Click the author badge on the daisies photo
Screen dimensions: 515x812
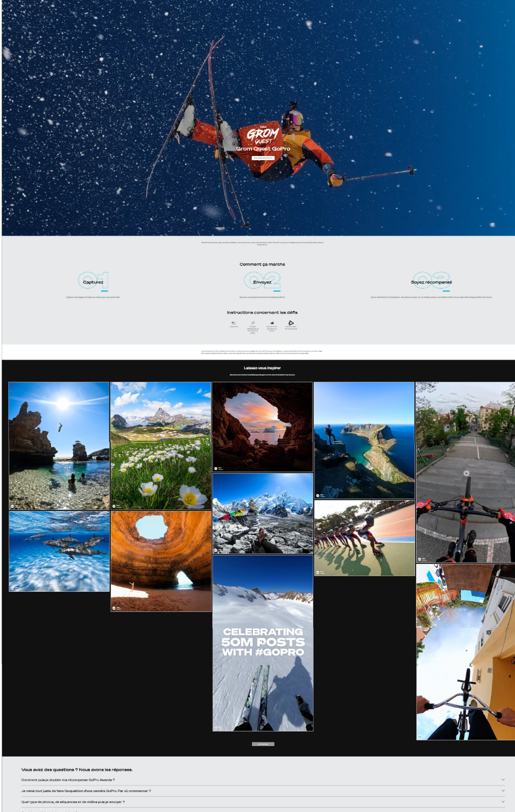coord(117,506)
